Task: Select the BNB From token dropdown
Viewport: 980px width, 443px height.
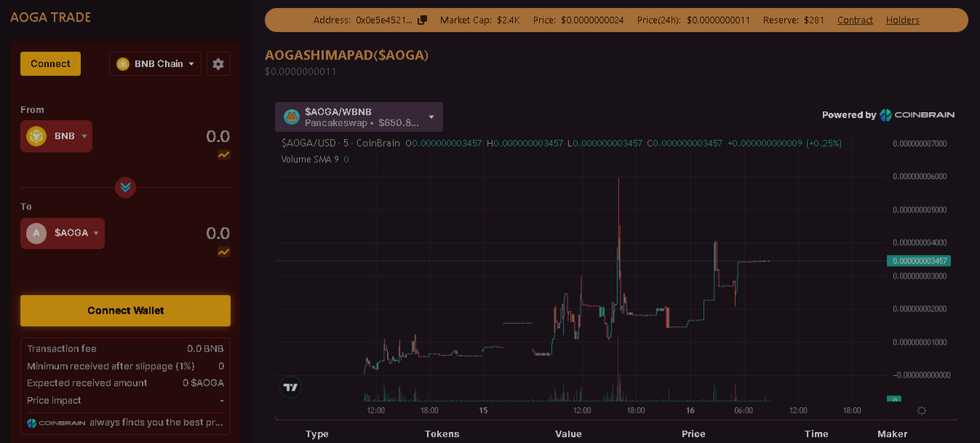Action: pyautogui.click(x=56, y=136)
